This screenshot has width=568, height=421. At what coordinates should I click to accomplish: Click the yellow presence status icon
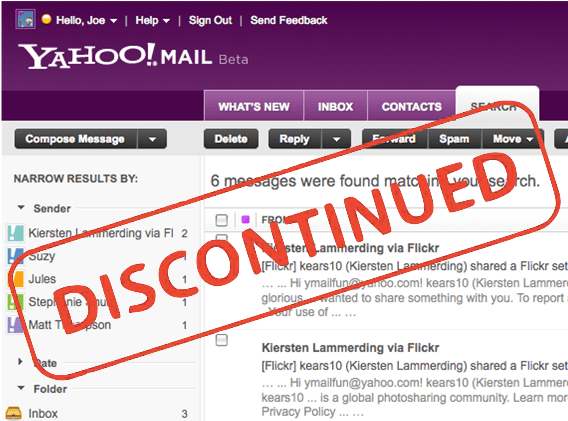[46, 19]
